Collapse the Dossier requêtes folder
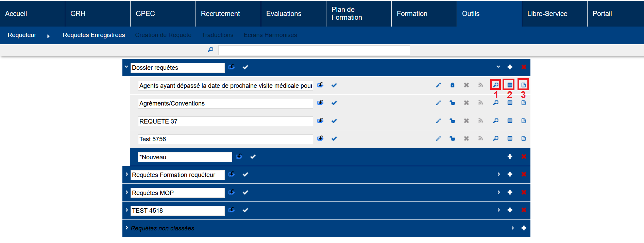The width and height of the screenshot is (644, 243). [x=126, y=67]
